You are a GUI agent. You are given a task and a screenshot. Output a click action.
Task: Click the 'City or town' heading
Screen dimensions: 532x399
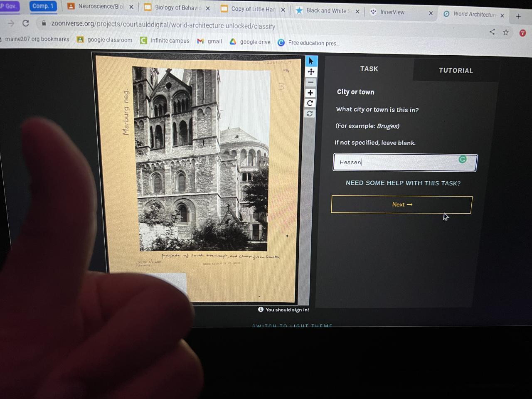click(355, 92)
